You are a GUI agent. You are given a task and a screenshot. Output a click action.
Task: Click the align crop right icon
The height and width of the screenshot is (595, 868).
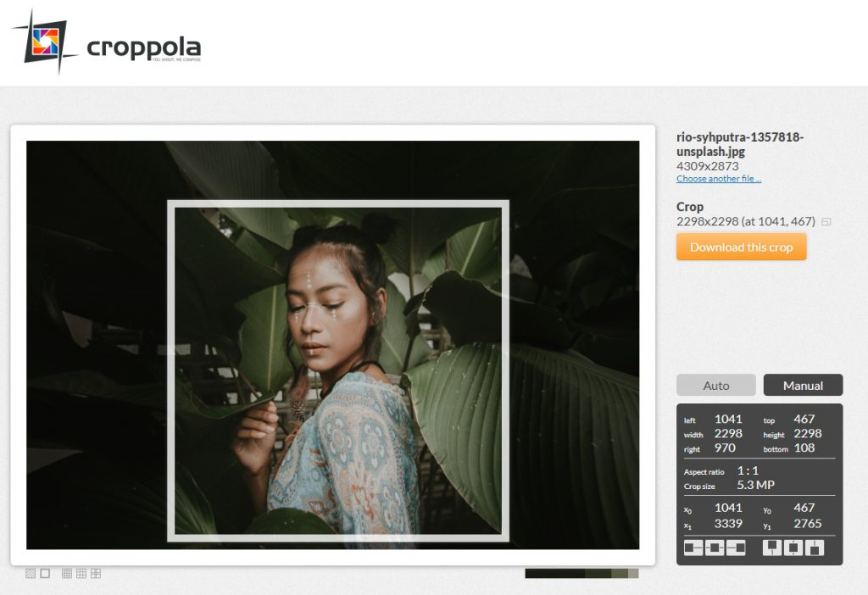pos(736,548)
